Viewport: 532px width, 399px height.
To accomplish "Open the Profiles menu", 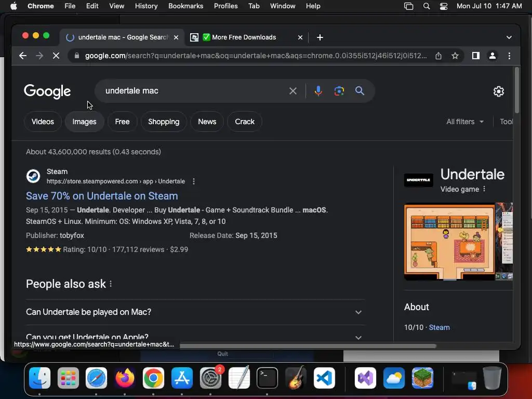I will point(225,6).
